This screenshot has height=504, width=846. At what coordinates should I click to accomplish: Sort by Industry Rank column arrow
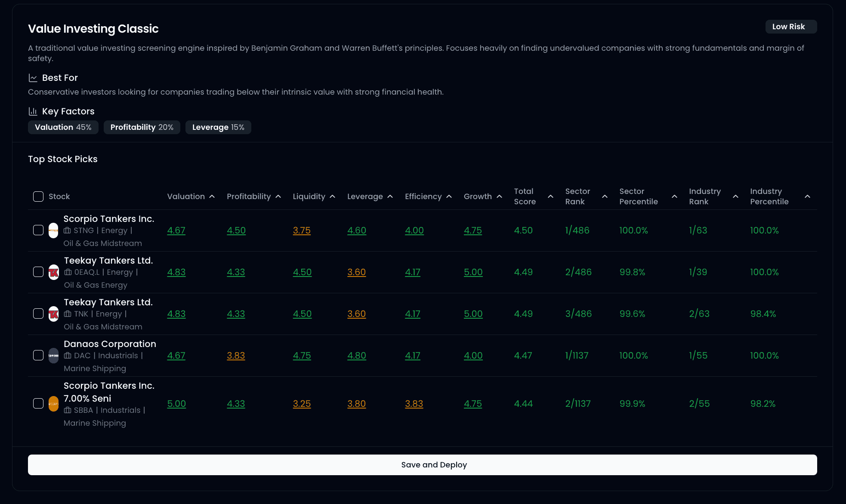735,197
